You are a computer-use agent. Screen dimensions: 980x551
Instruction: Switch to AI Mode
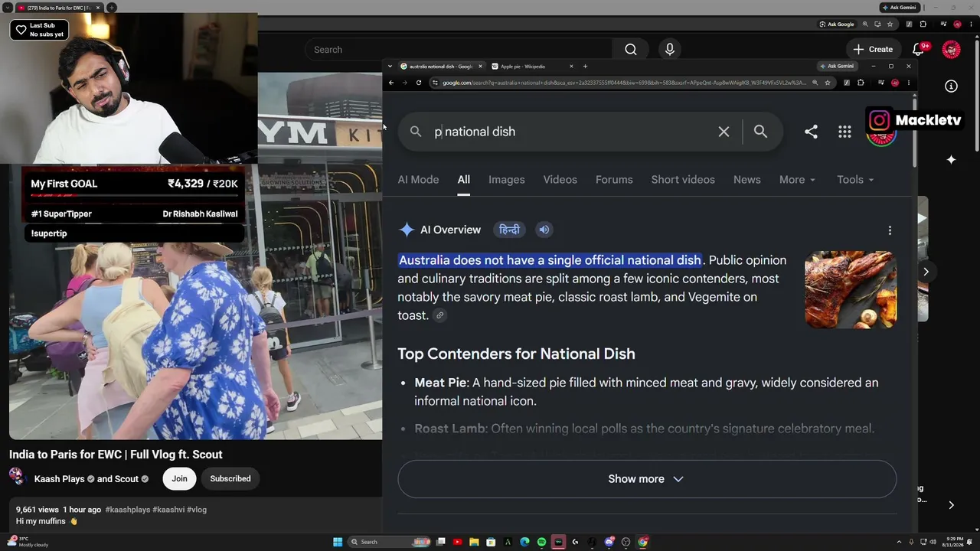point(418,180)
